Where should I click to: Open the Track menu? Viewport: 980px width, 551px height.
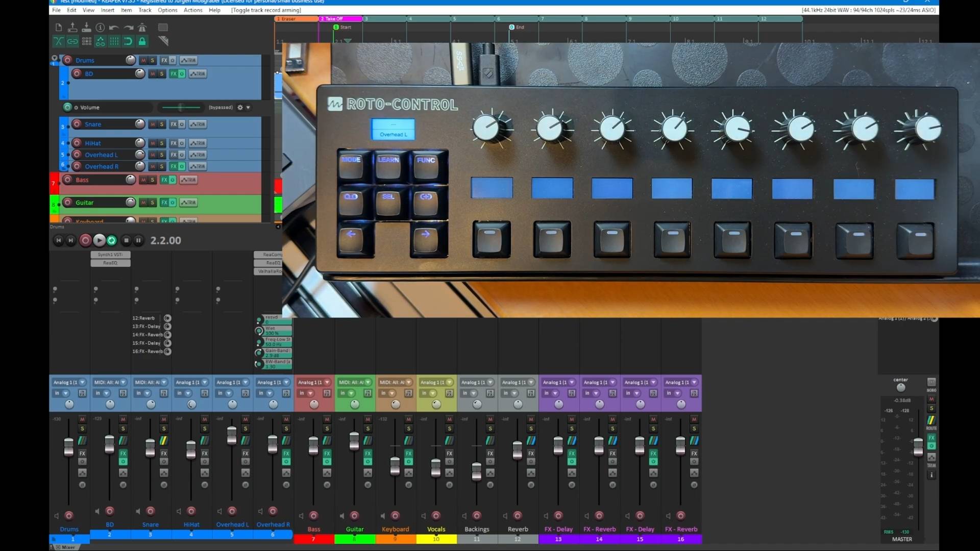pos(145,10)
